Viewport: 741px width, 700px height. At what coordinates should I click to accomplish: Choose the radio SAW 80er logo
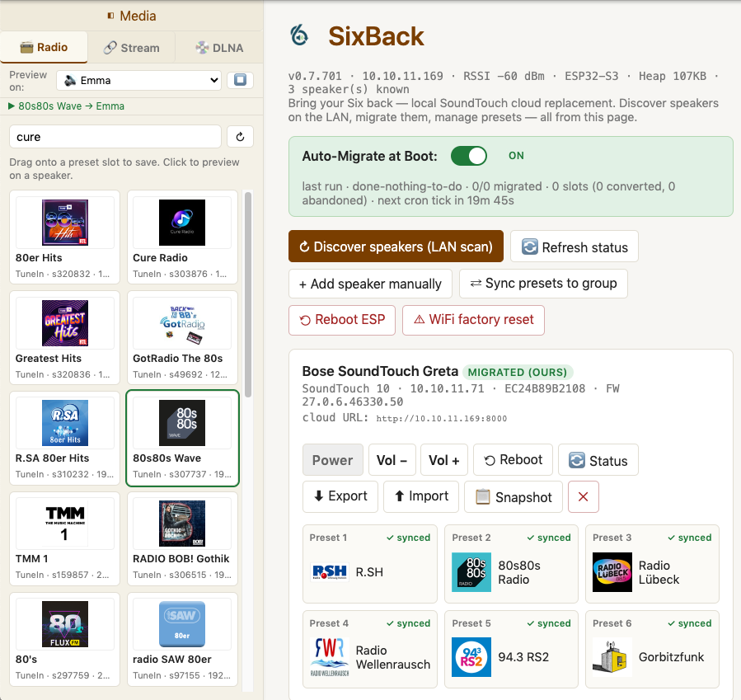point(182,624)
